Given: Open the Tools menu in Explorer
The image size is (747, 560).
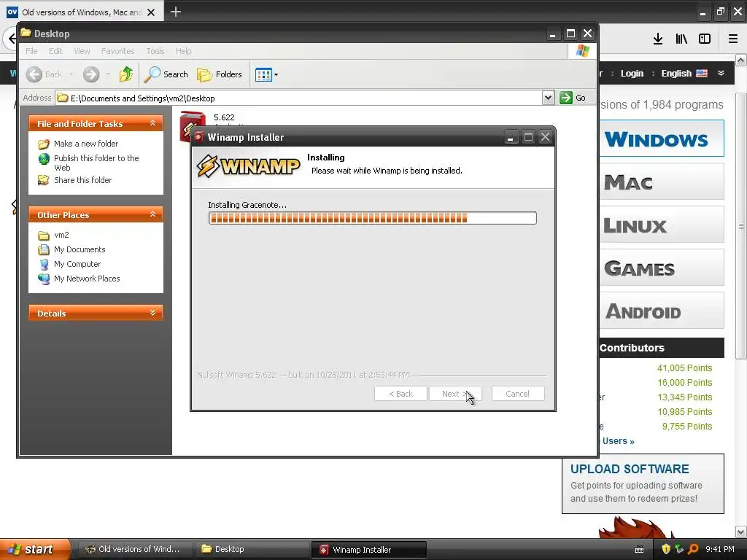Looking at the screenshot, I should [x=155, y=51].
